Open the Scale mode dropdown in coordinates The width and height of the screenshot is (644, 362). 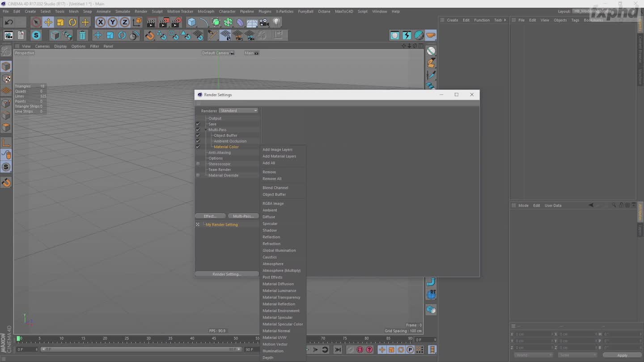pyautogui.click(x=577, y=355)
